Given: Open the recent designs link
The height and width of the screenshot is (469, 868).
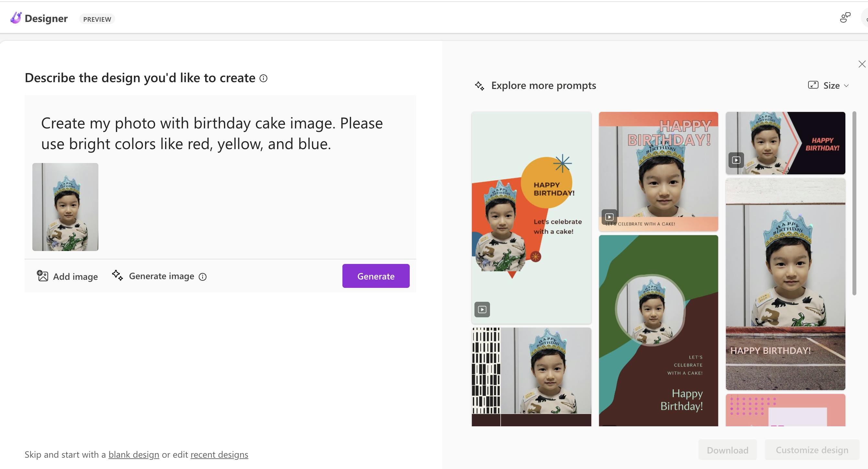Looking at the screenshot, I should tap(219, 454).
